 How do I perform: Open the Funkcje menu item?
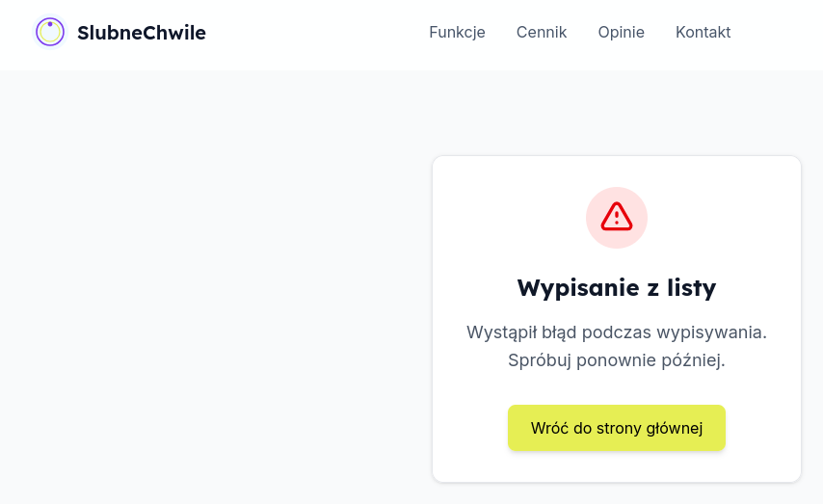tap(457, 32)
